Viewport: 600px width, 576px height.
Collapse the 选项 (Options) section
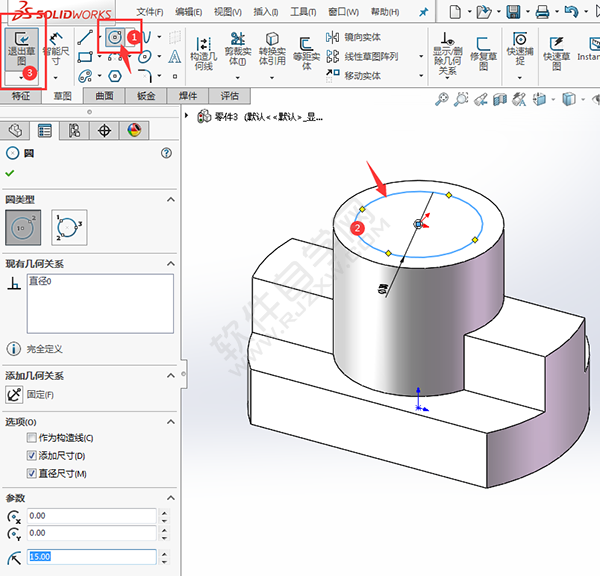pos(171,422)
